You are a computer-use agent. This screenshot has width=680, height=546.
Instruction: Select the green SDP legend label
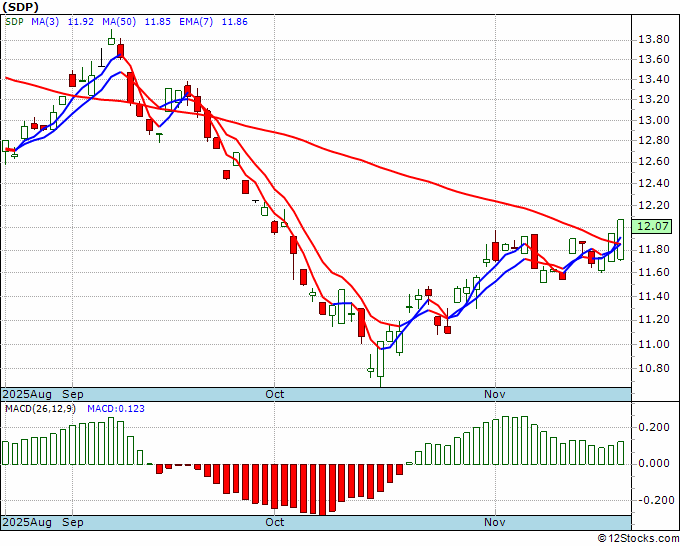click(x=14, y=21)
